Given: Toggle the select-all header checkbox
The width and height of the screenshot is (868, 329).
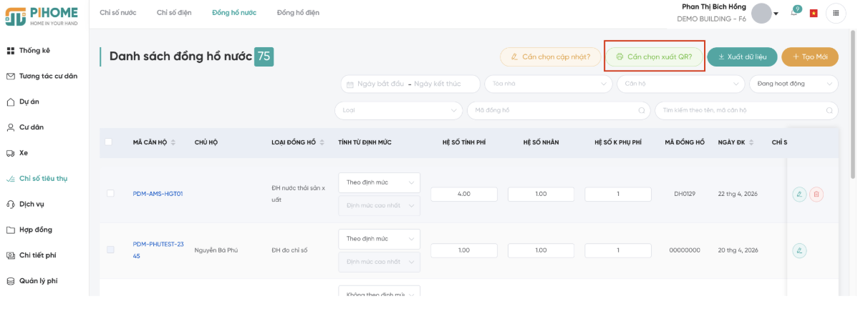Looking at the screenshot, I should point(109,142).
